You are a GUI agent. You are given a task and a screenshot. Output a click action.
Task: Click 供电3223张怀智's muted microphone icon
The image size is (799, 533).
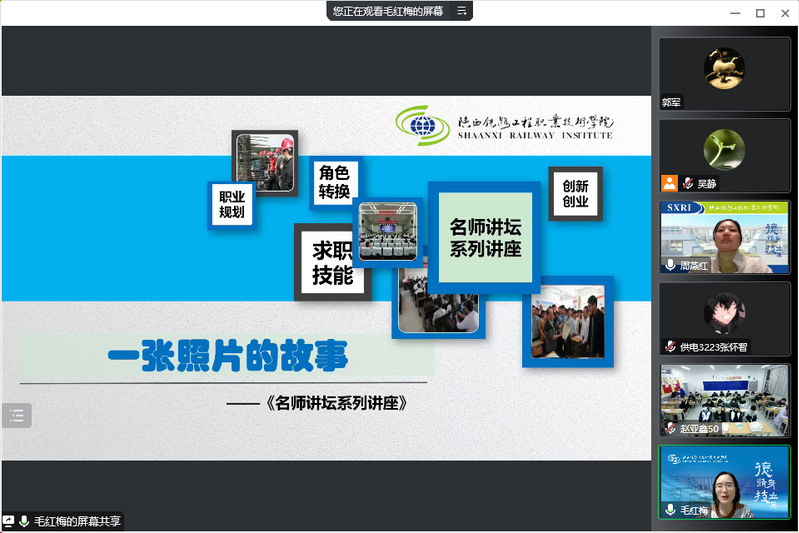coord(670,346)
